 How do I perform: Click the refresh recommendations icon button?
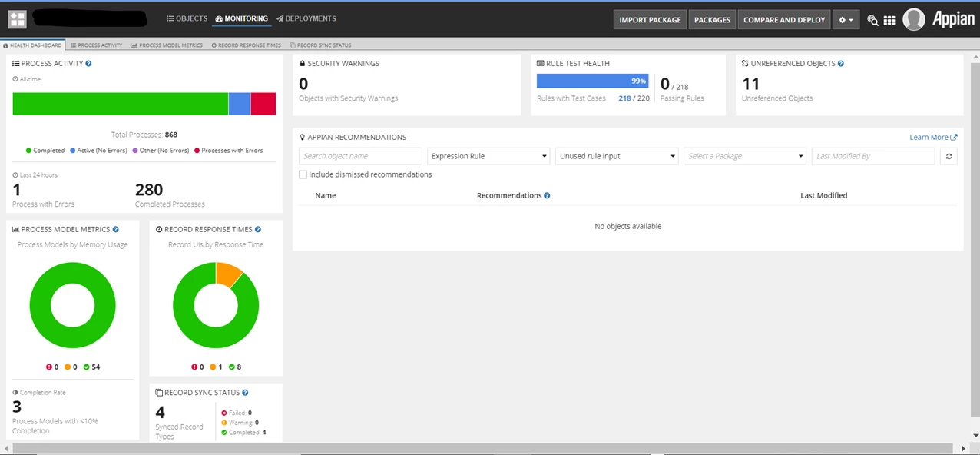pos(949,156)
